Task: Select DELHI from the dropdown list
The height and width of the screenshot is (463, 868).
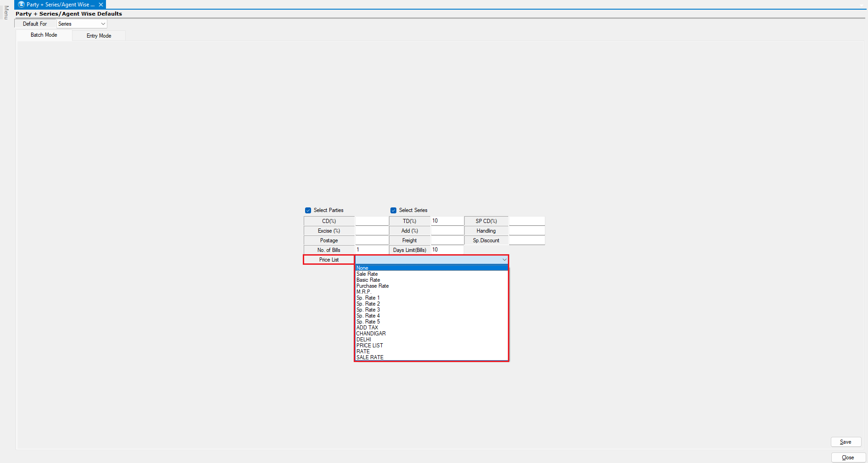Action: coord(364,340)
